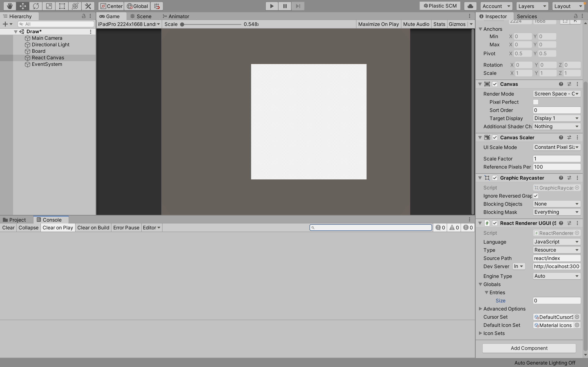Select the Rotate tool
588x367 pixels.
[36, 6]
